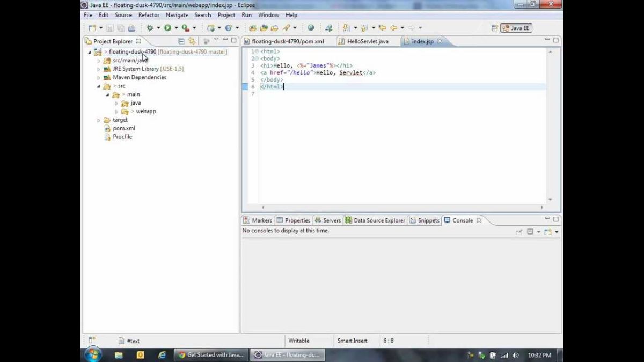This screenshot has height=362, width=644.
Task: Click the New Server toolbar icon
Action: 210,28
